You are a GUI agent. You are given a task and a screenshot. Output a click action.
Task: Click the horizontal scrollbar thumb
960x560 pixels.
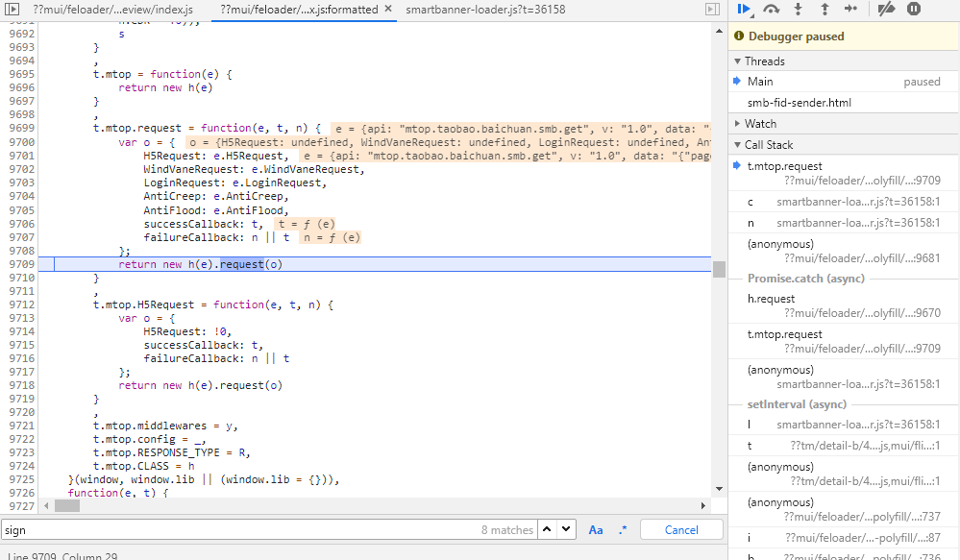click(67, 506)
